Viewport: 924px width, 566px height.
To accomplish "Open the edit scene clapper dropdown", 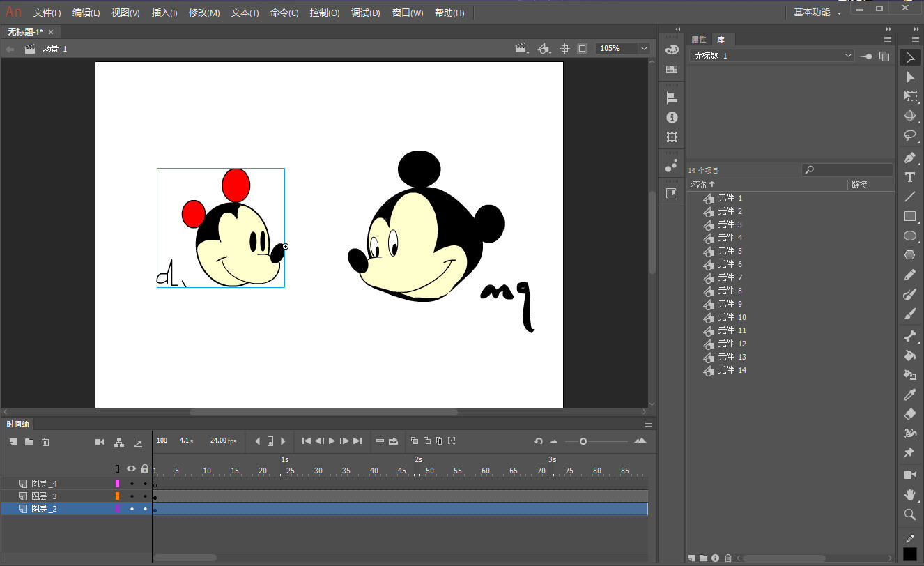I will (522, 49).
